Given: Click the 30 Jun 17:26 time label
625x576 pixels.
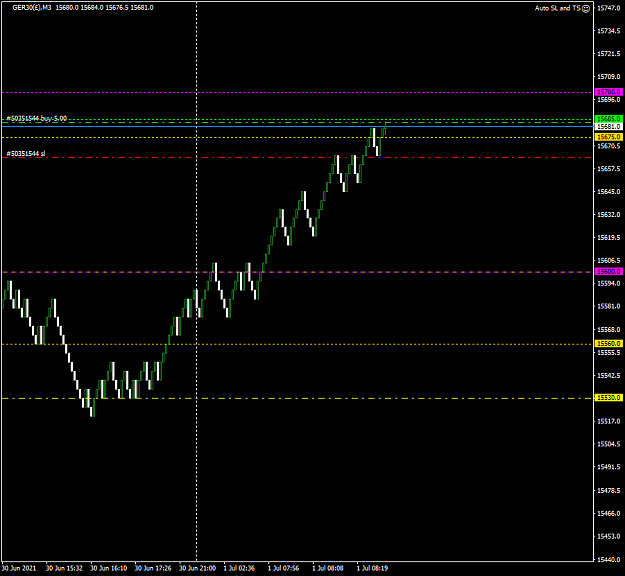Looking at the screenshot, I should 153,568.
